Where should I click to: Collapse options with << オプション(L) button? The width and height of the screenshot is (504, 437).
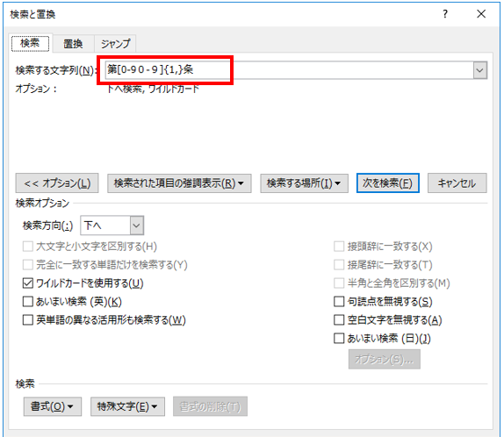click(57, 183)
